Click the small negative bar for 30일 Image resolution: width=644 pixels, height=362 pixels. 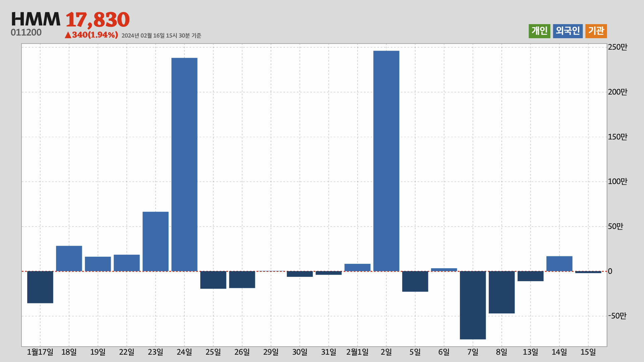(300, 274)
